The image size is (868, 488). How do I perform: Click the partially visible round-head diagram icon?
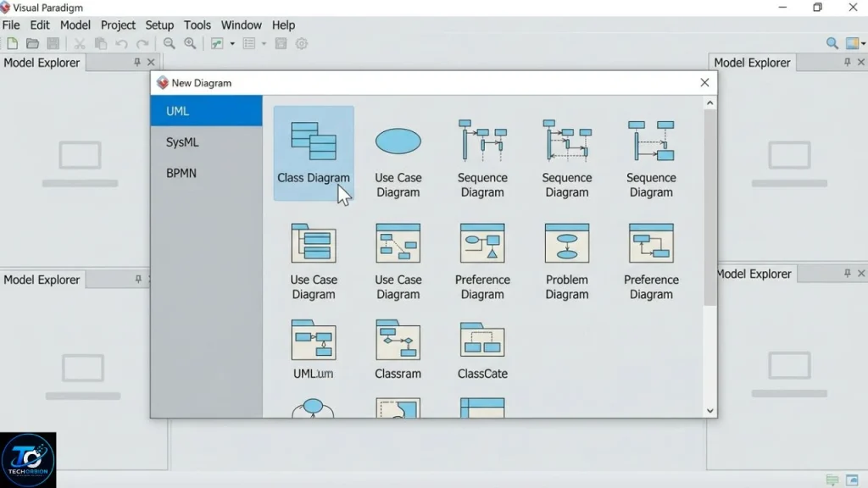[314, 408]
